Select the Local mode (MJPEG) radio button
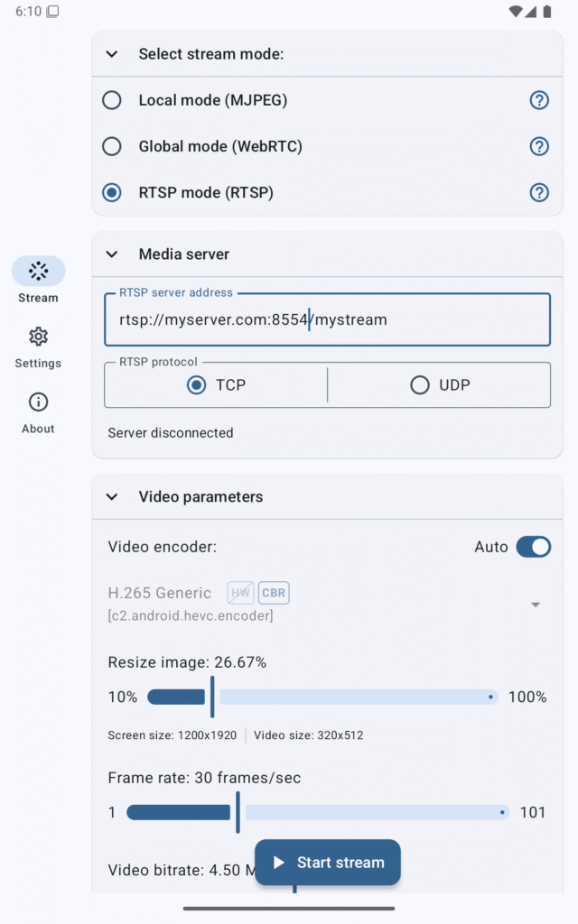Image resolution: width=578 pixels, height=924 pixels. pos(111,100)
